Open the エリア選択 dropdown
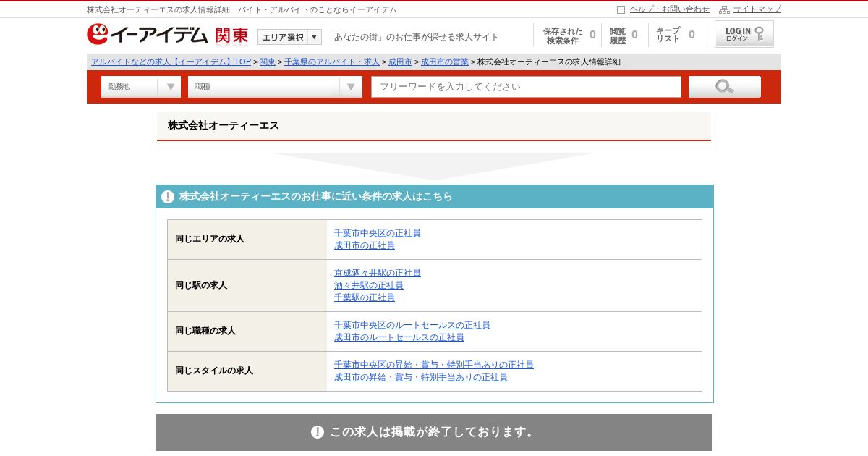868x456 pixels. pos(289,37)
